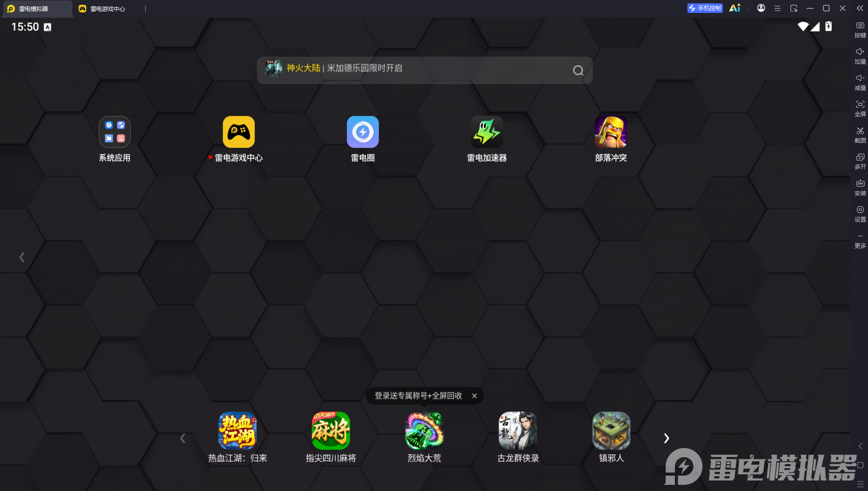Switch to 雷电游戏中心 tab
Screen dimensions: 868x491
coord(103,9)
